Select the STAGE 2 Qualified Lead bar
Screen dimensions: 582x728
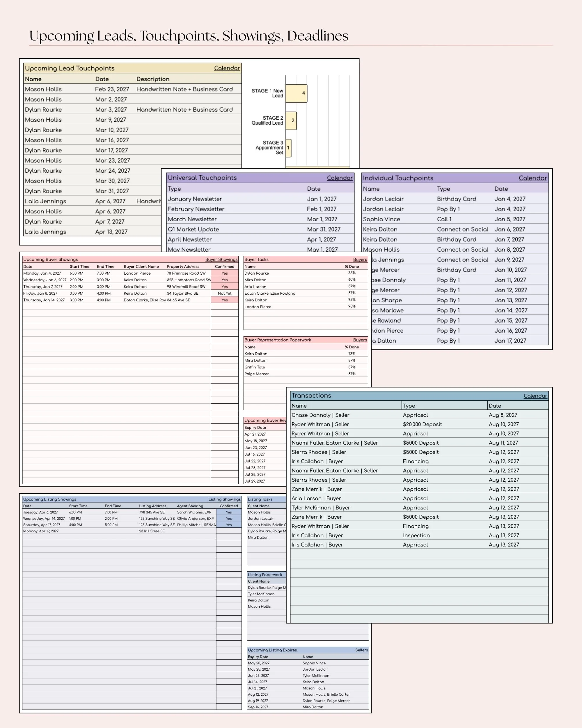tap(291, 121)
